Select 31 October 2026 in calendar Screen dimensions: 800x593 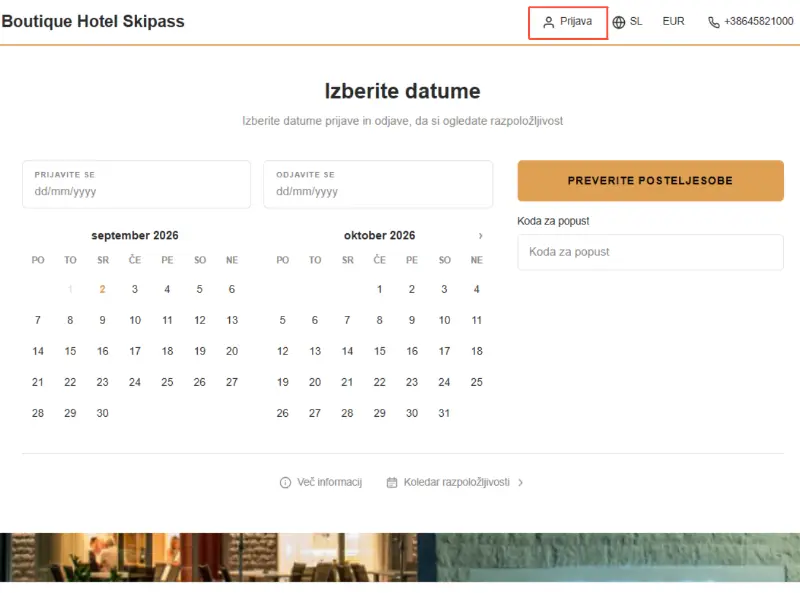click(444, 413)
